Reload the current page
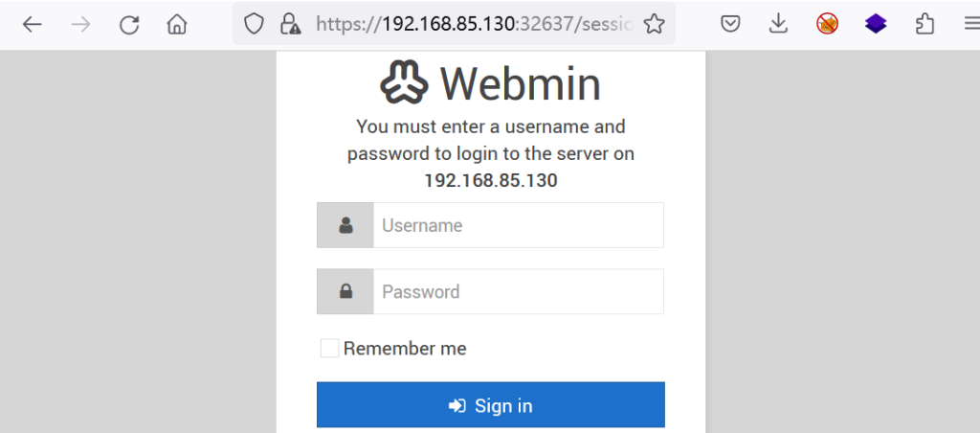980x433 pixels. pyautogui.click(x=129, y=24)
